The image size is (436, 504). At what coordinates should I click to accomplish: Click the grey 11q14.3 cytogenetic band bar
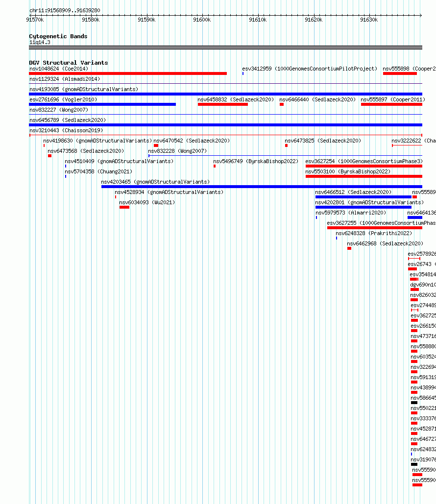(225, 48)
